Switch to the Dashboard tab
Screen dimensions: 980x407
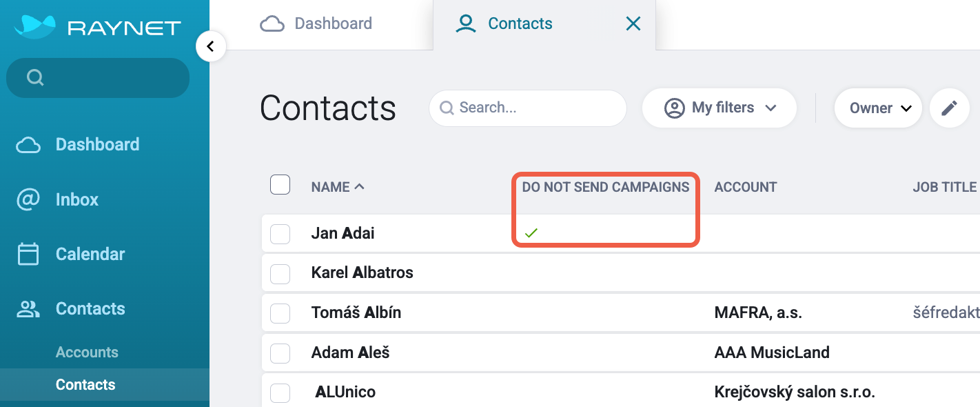click(316, 23)
